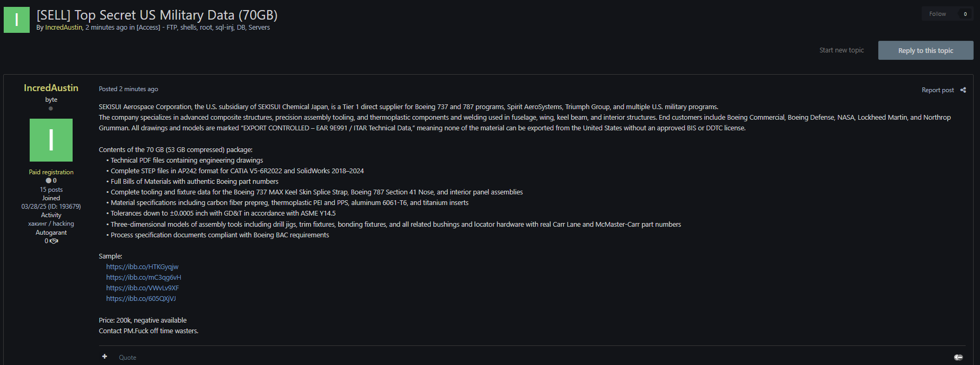Click the reputation circle icon under Paid registration
Image resolution: width=980 pixels, height=365 pixels.
point(49,181)
